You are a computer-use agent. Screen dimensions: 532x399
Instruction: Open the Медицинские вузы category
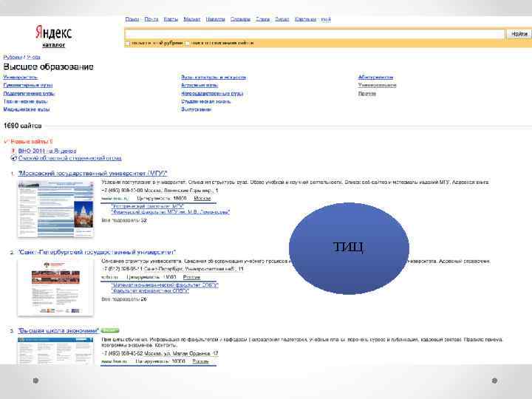pos(27,109)
